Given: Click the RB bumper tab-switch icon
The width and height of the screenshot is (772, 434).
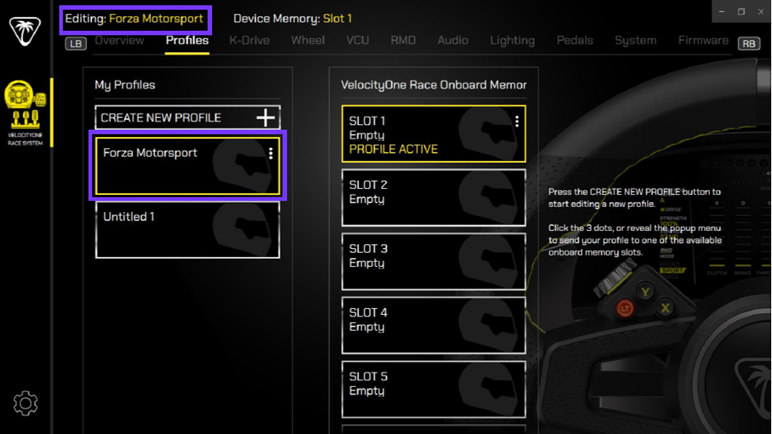Looking at the screenshot, I should (748, 43).
